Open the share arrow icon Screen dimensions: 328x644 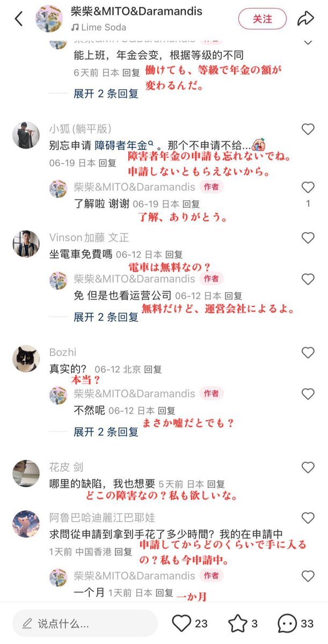[305, 19]
